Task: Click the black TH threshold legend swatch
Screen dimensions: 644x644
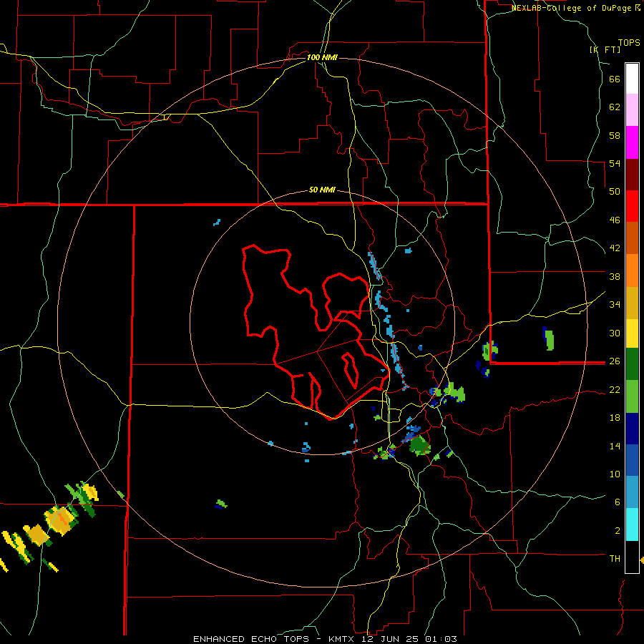Action: (x=632, y=557)
